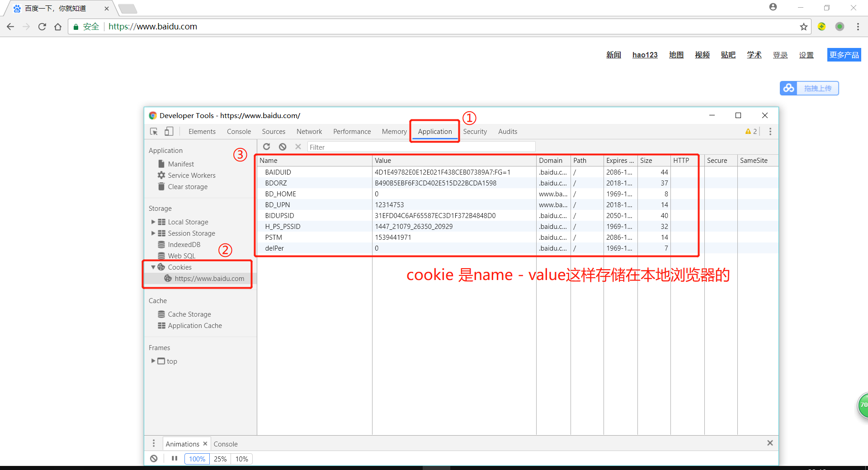Viewport: 868px width, 470px height.
Task: Open Cache Storage in the sidebar
Action: (189, 314)
